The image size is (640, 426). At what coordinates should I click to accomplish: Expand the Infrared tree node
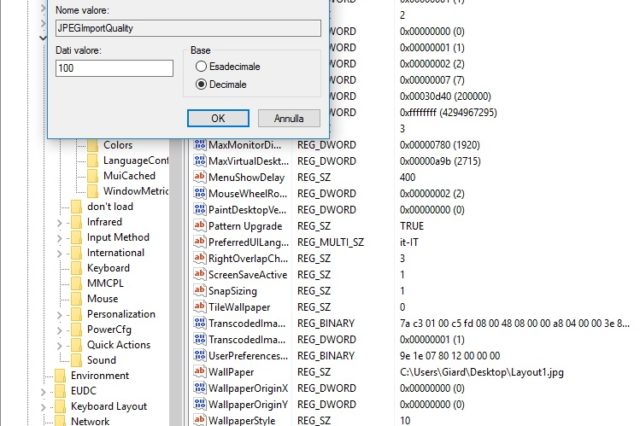(60, 223)
